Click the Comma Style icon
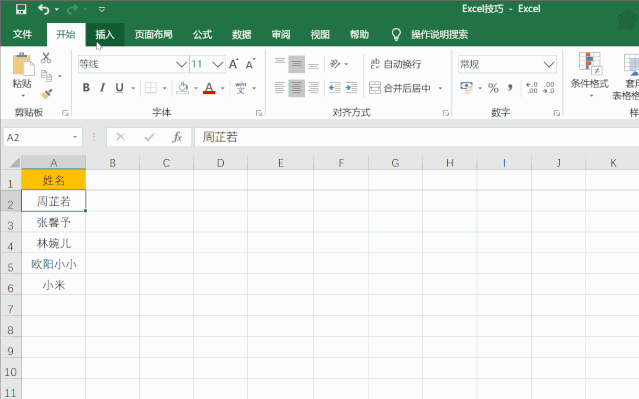639x399 pixels. (510, 88)
